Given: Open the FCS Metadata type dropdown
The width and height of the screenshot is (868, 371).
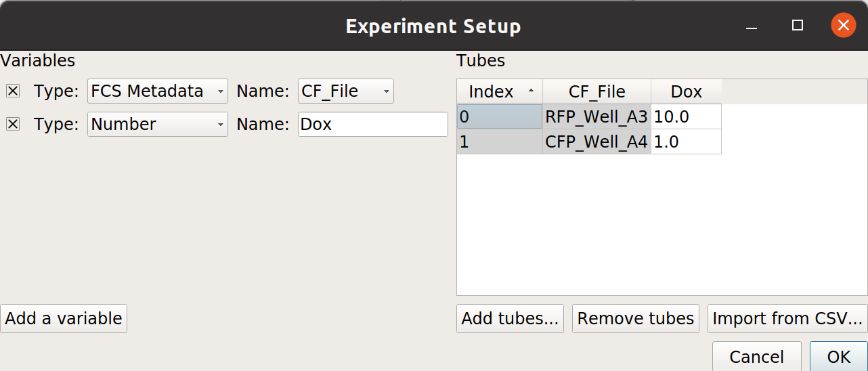Looking at the screenshot, I should coord(158,91).
